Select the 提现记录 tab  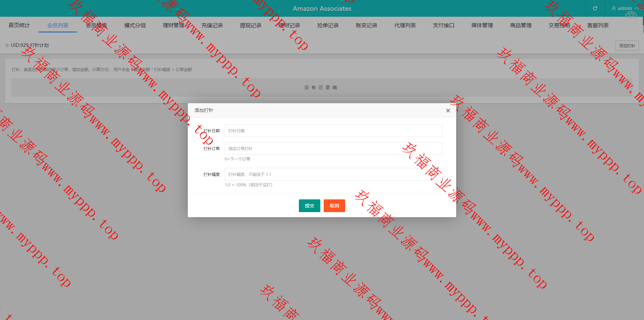click(x=251, y=25)
